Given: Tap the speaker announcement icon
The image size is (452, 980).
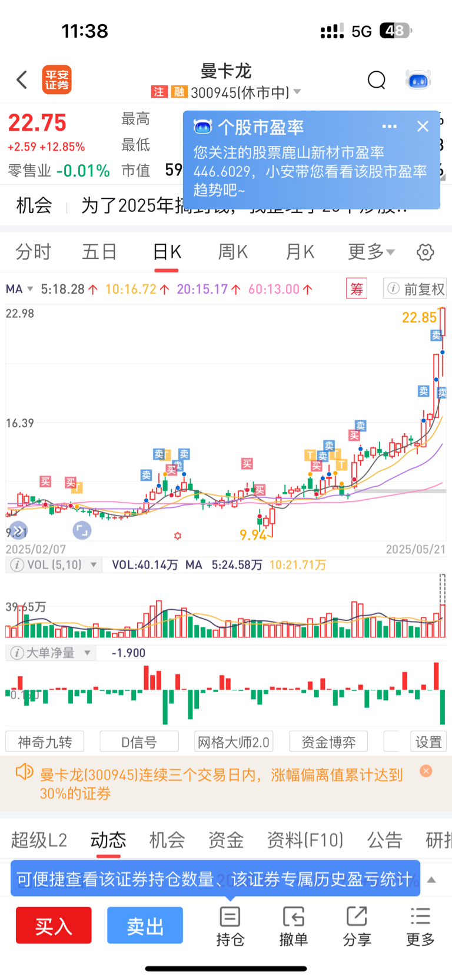Looking at the screenshot, I should [x=24, y=771].
